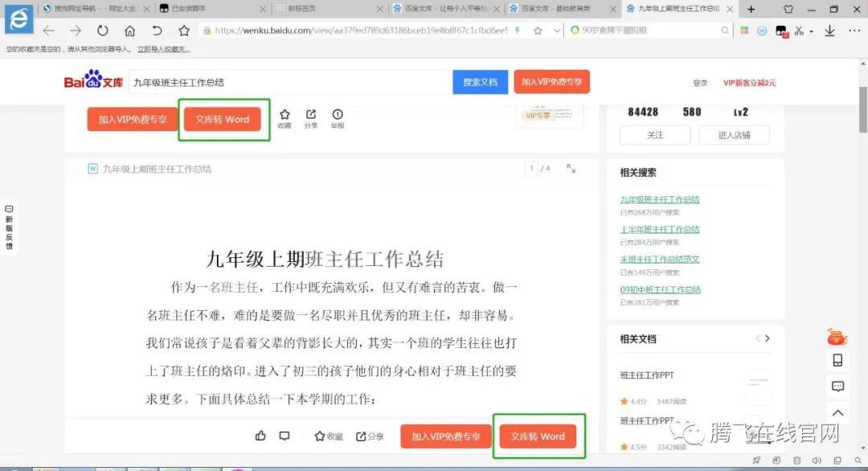Click the top 收藏 star icon
The height and width of the screenshot is (471, 868).
click(285, 115)
